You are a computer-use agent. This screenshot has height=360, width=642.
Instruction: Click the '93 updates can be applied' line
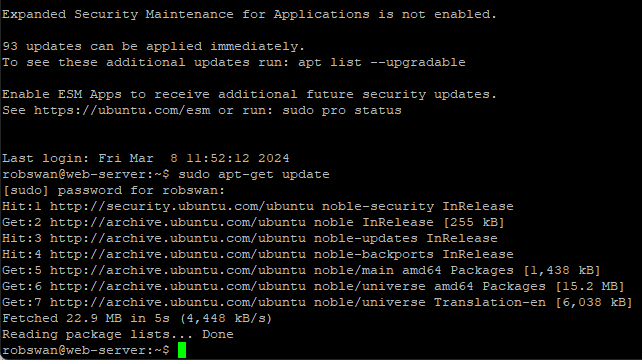[154, 46]
